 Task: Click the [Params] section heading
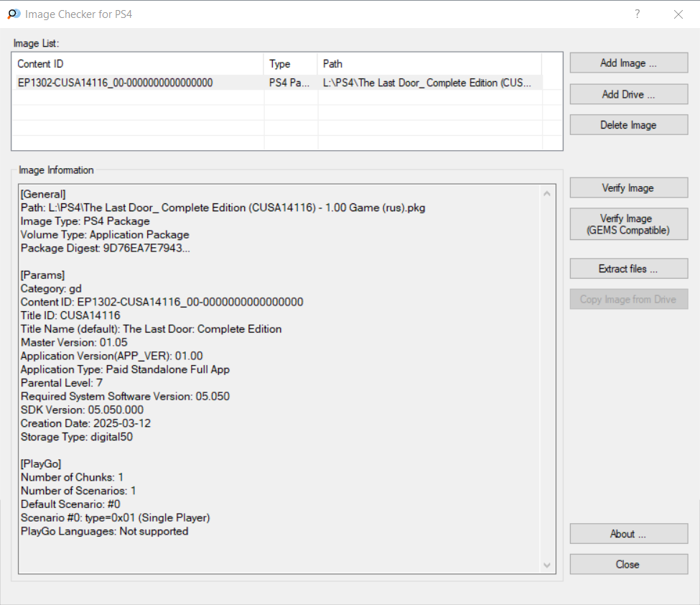43,274
